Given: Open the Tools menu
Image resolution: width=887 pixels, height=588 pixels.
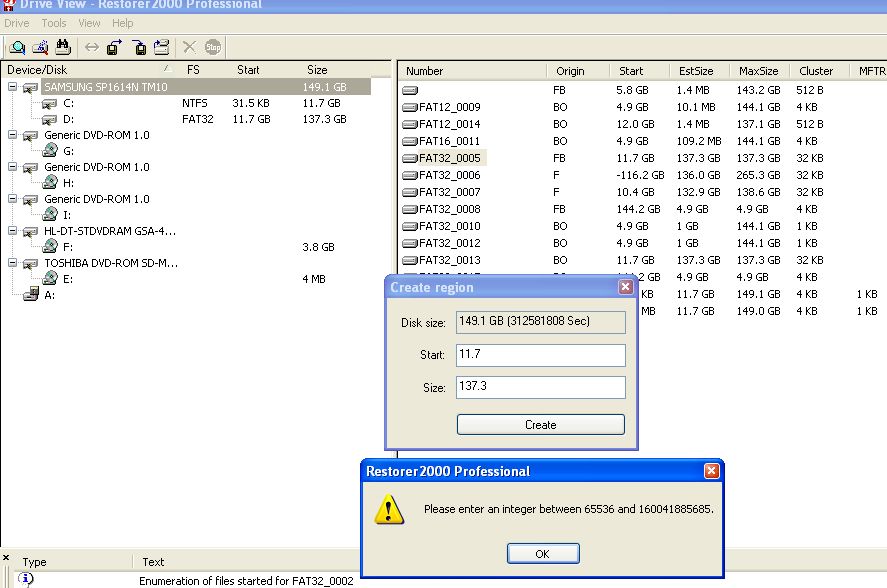Looking at the screenshot, I should pos(54,23).
